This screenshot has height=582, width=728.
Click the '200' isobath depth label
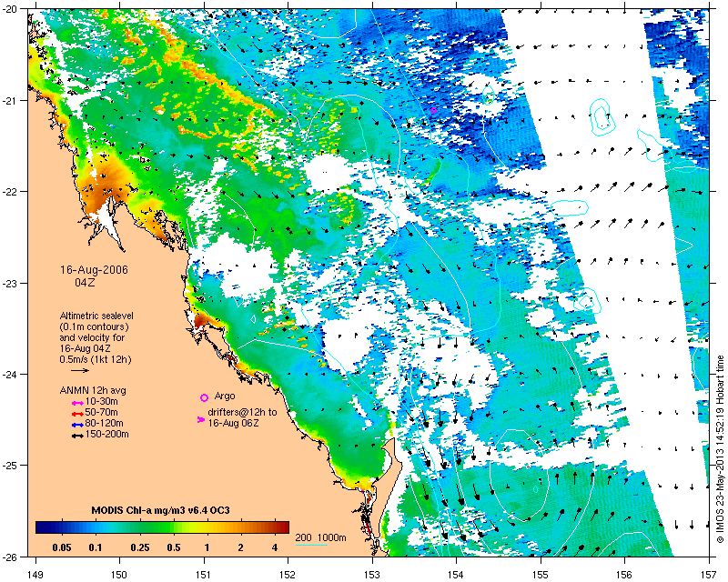click(303, 538)
